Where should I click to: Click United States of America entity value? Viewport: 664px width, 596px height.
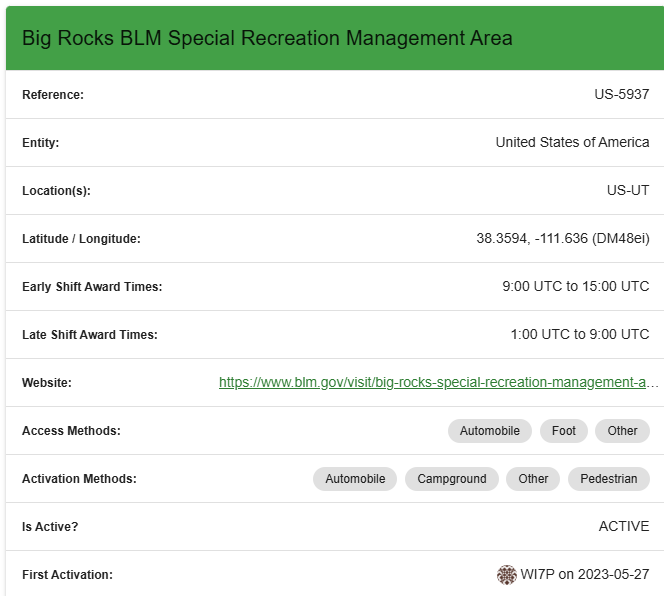tap(572, 143)
